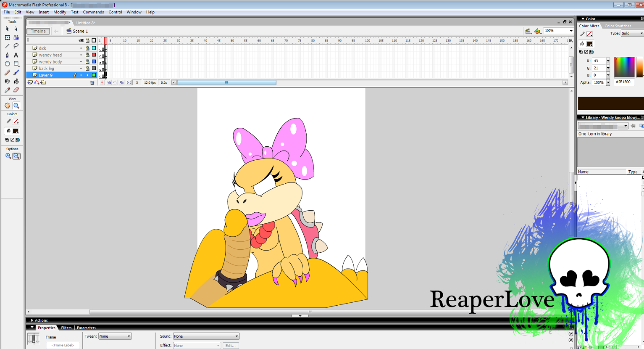Select the Free Transform tool
644x349 pixels.
tap(7, 37)
